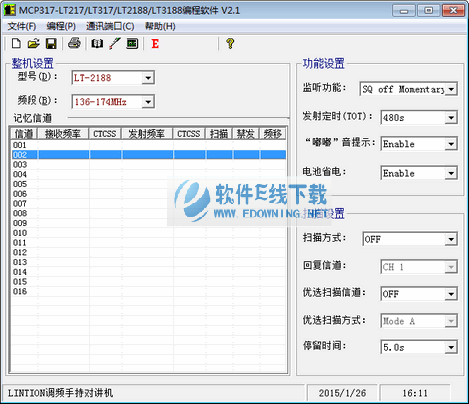Expand the 电池省电 Enable dropdown
469x404 pixels.
click(x=451, y=173)
